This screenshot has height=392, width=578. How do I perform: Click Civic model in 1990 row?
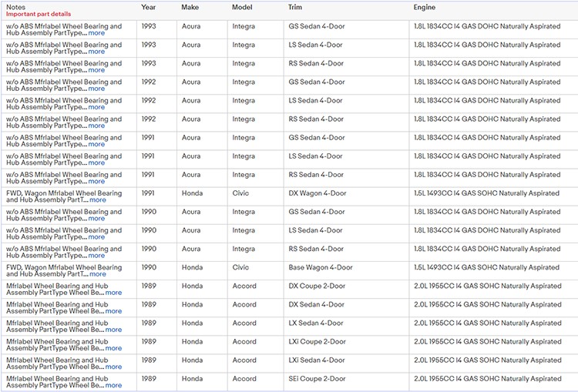(240, 267)
